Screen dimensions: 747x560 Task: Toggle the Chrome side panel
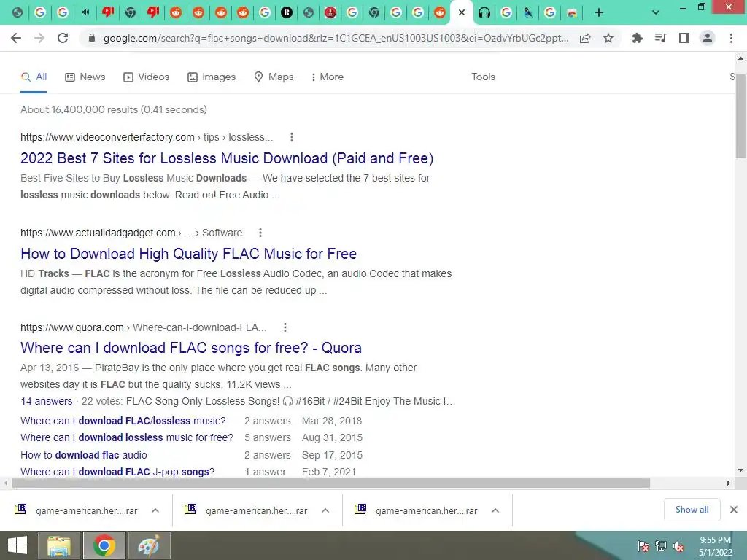684,38
